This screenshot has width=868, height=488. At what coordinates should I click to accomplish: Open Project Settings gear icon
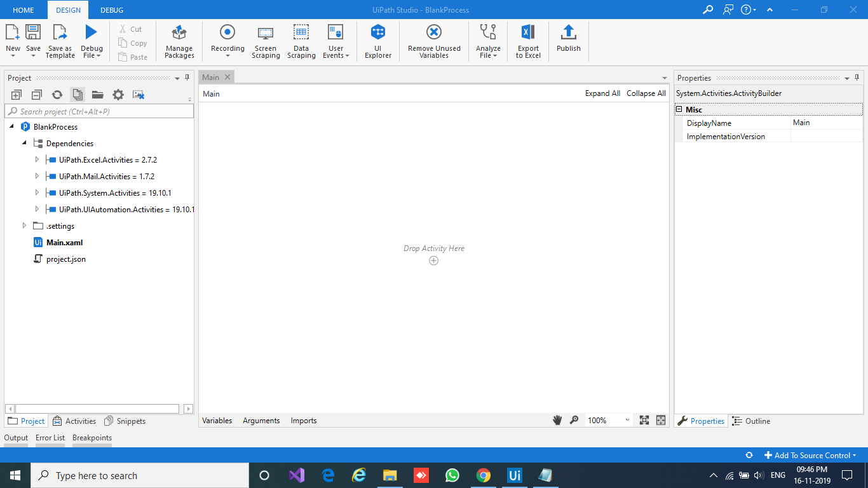[118, 95]
